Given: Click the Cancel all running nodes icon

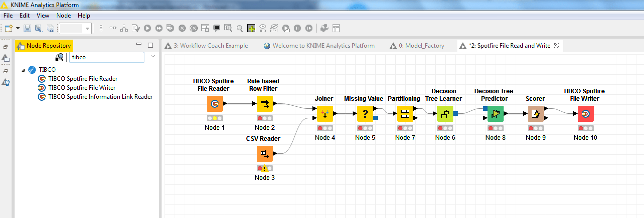Looking at the screenshot, I should [x=193, y=28].
